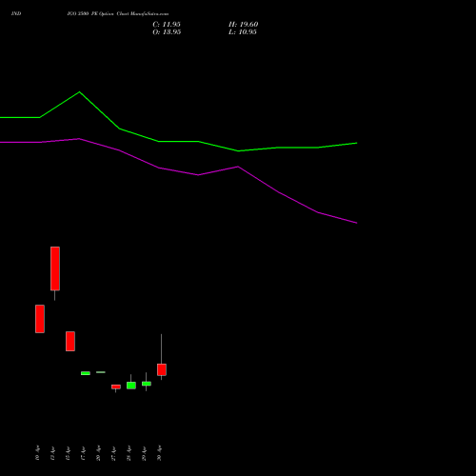This screenshot has width=476, height=476.
Task: Click the chart title containing 'PE Option Chart'
Action: (118, 13)
